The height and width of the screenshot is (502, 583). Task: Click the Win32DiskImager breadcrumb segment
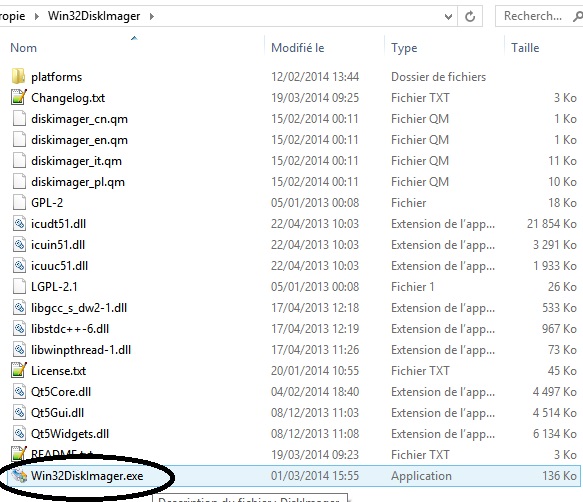[94, 16]
